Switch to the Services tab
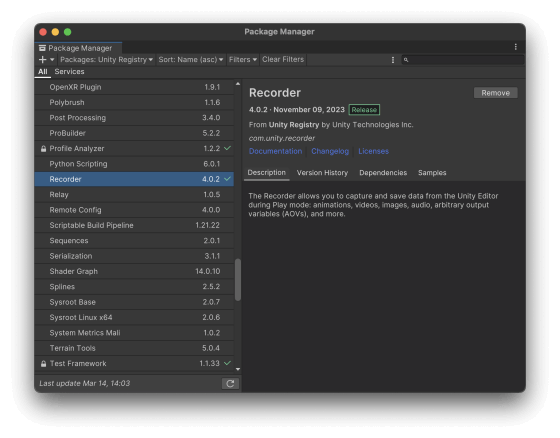Screen dimensions: 560x438 coord(69,71)
